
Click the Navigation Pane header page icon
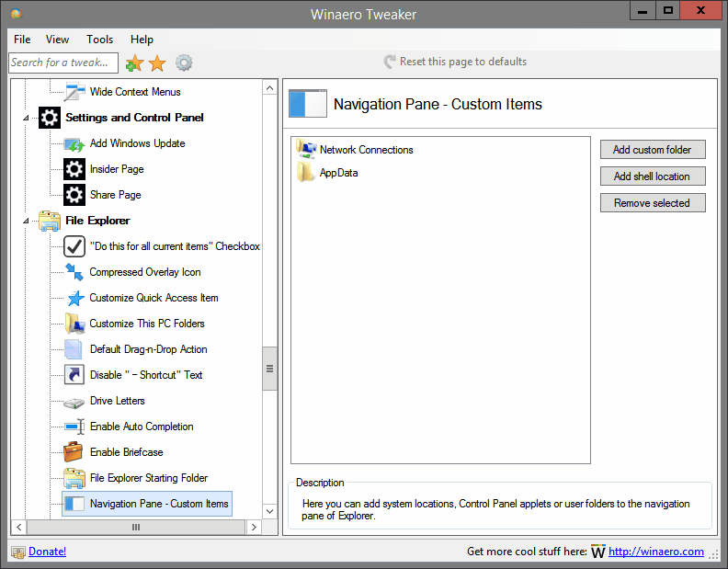308,104
